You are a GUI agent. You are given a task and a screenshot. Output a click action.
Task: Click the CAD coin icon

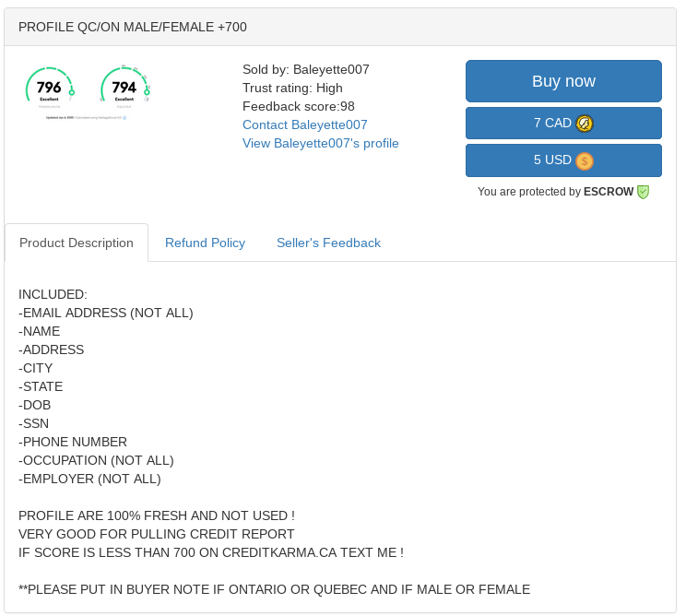[585, 124]
